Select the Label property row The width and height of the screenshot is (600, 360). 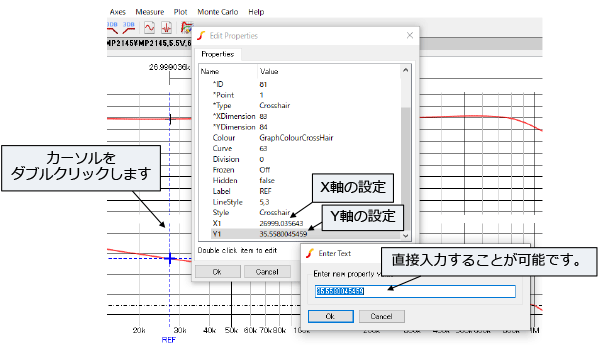coord(305,191)
